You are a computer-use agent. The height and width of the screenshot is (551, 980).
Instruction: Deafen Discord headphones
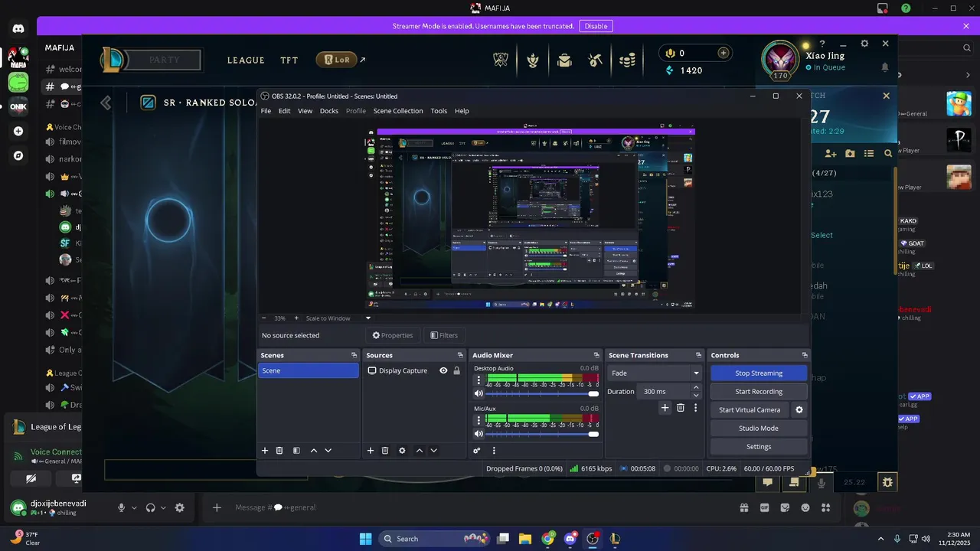tap(151, 507)
